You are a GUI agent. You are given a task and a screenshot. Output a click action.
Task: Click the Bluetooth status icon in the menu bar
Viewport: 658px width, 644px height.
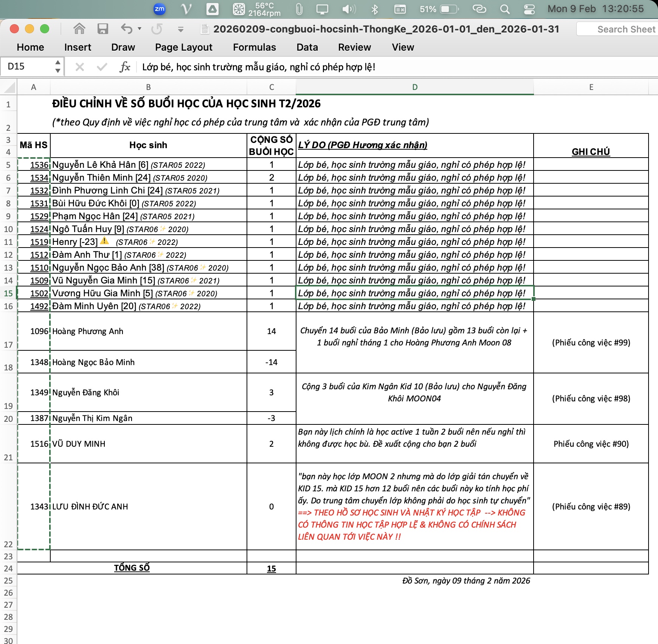click(x=374, y=9)
